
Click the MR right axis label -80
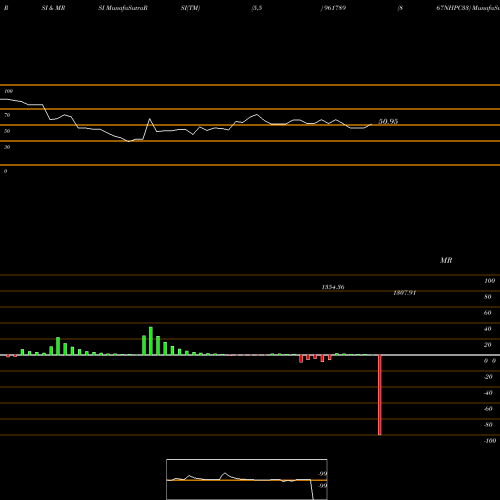pos(488,425)
